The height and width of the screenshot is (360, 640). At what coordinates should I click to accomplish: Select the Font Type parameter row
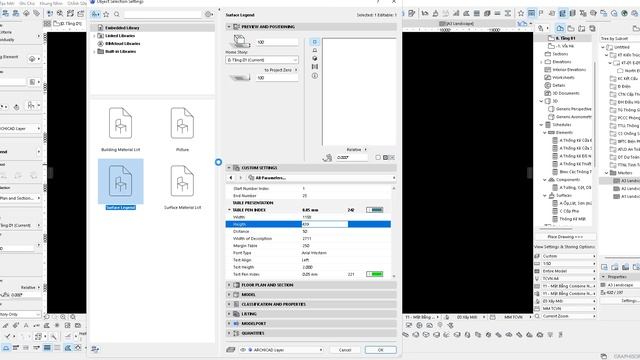[308, 253]
